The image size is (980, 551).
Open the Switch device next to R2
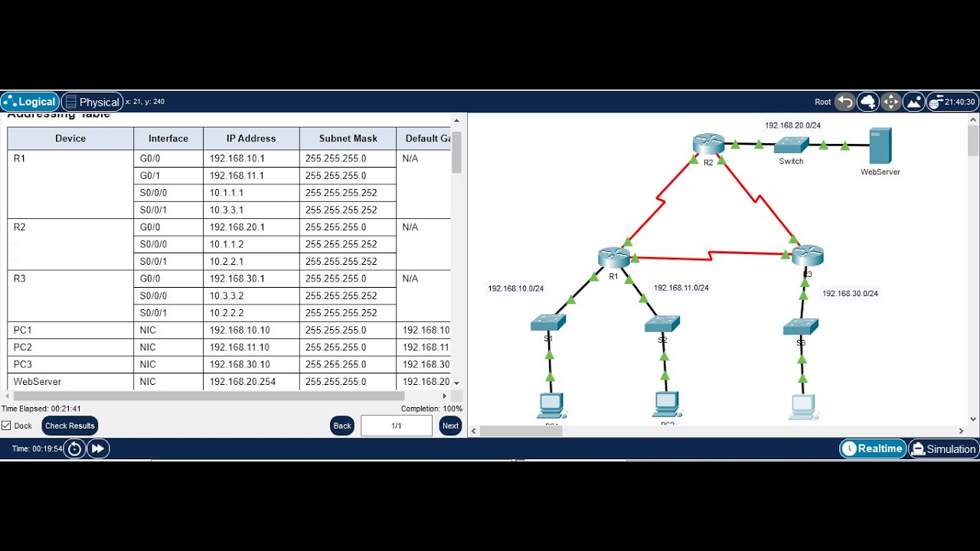791,145
